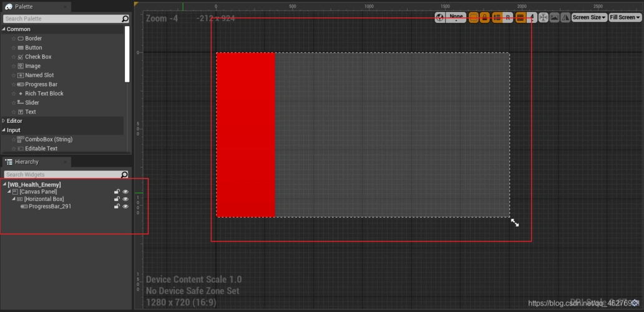
Task: Favorite the Slider widget with its star
Action: [x=14, y=102]
